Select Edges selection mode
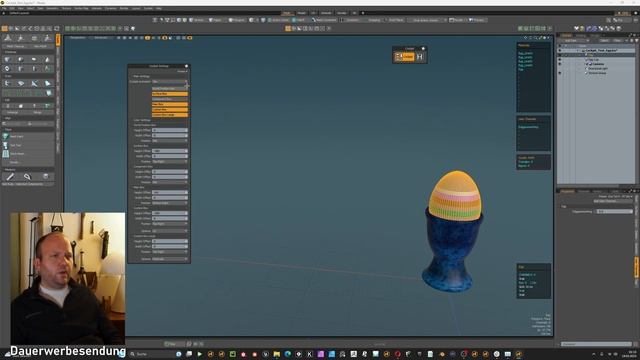Image resolution: width=640 pixels, height=360 pixels. [214, 20]
